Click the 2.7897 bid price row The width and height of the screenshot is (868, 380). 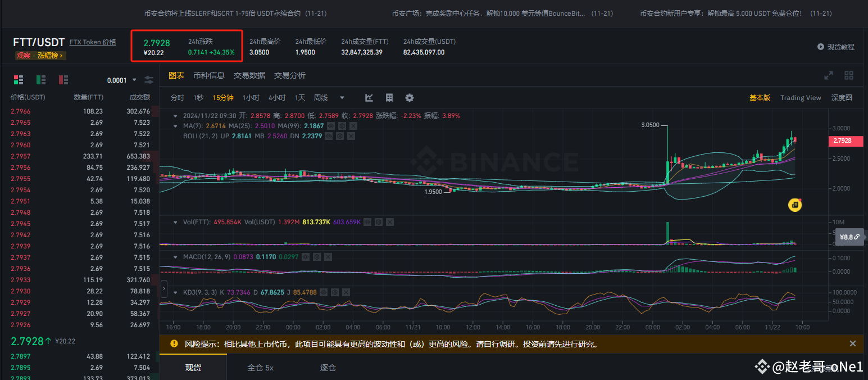point(80,356)
